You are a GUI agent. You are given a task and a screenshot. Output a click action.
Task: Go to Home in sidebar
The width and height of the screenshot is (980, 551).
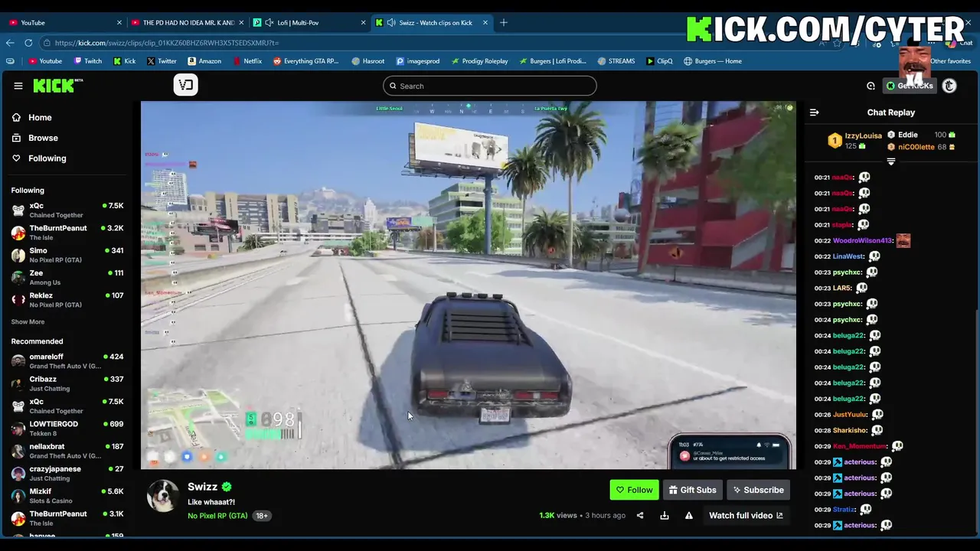click(x=40, y=118)
